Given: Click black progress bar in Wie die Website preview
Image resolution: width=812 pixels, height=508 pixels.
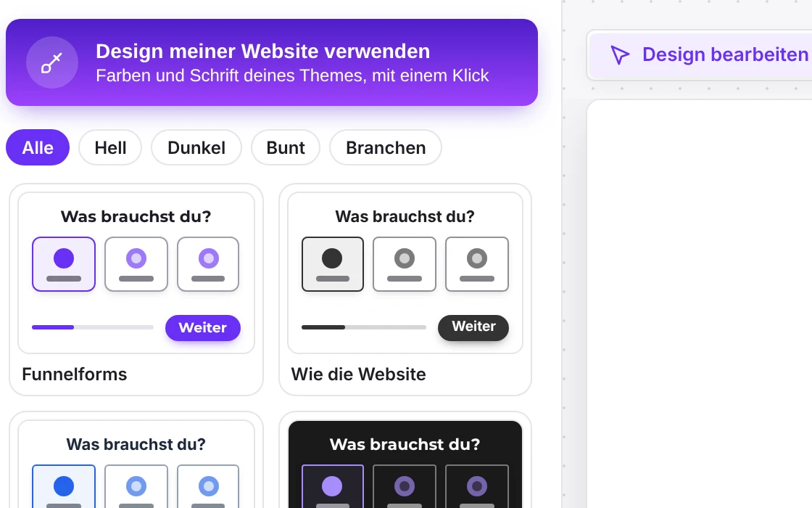Looking at the screenshot, I should click(x=363, y=327).
